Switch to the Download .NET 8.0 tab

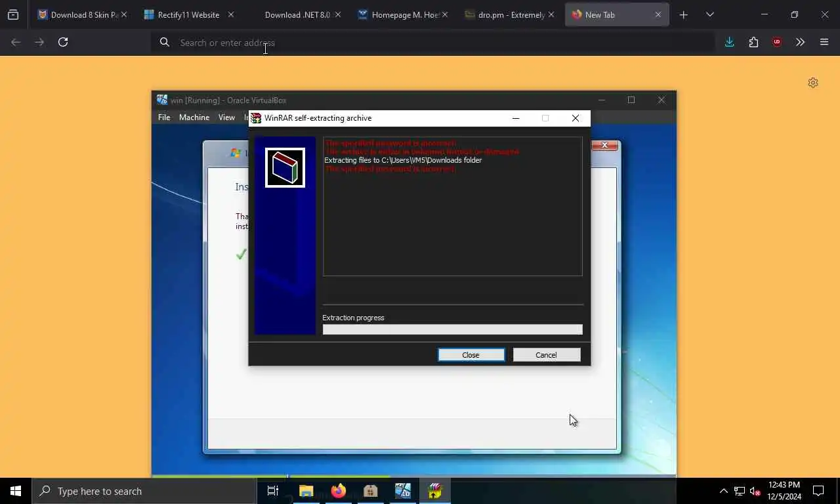[x=295, y=14]
